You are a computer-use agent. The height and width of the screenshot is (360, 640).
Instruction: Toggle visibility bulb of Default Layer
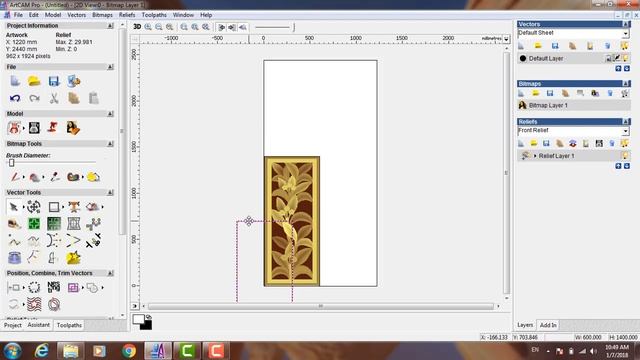(x=626, y=58)
